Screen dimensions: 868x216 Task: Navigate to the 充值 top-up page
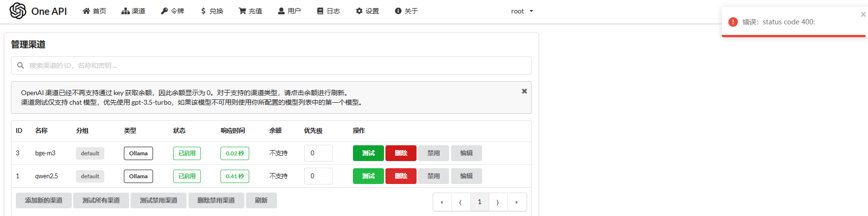tap(250, 11)
